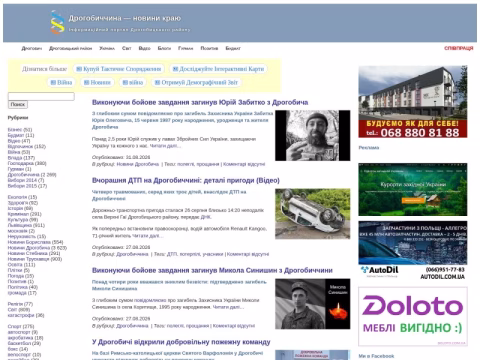
Task: Click the red 'СПІВПРАЦЯ' link
Action: (x=459, y=48)
